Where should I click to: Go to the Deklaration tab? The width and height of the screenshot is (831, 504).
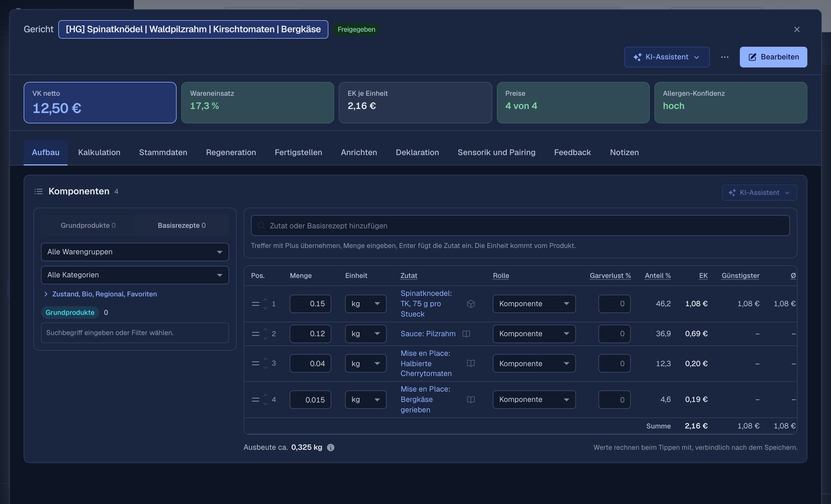coord(417,152)
